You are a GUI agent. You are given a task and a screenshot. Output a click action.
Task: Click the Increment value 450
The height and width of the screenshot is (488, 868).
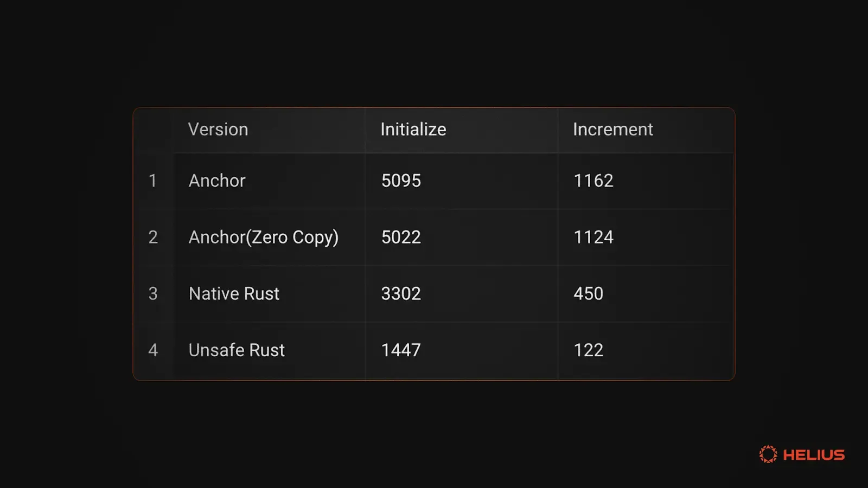(588, 293)
